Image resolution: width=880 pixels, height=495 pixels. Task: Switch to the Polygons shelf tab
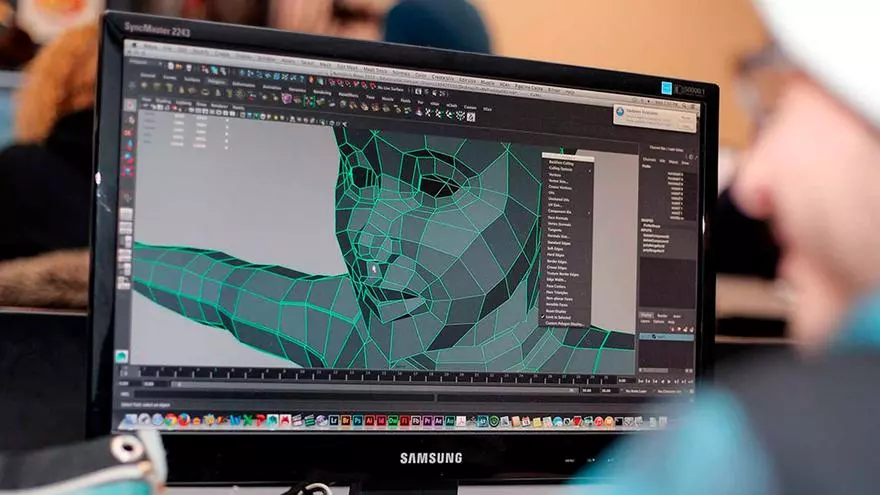(214, 81)
